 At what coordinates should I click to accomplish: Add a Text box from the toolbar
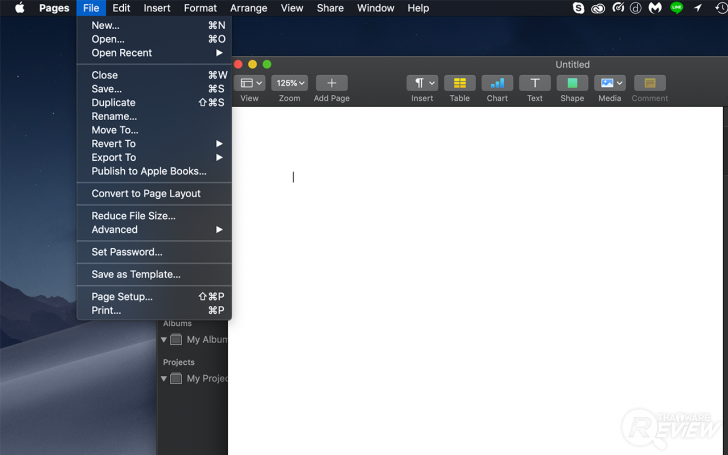(x=535, y=83)
